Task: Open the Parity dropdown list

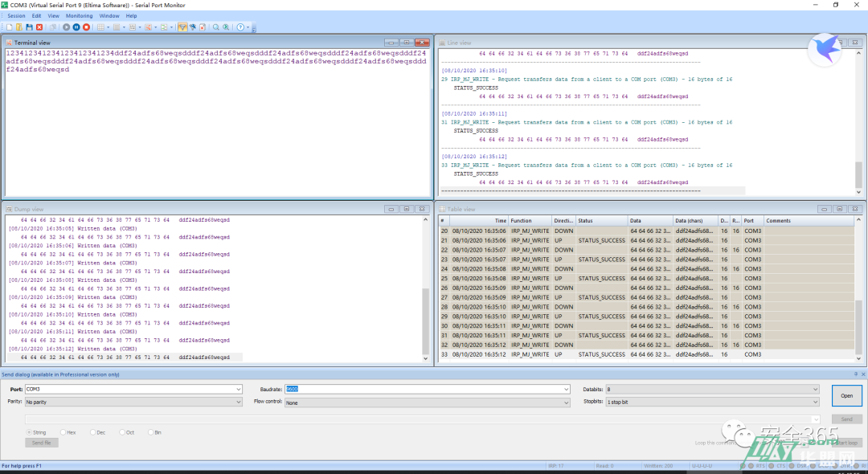Action: pyautogui.click(x=238, y=401)
